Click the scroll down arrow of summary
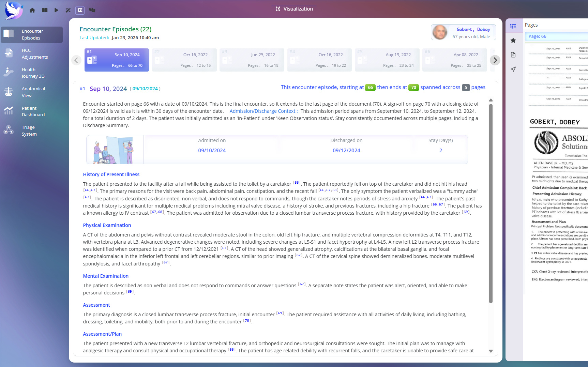The height and width of the screenshot is (367, 588). 491,351
